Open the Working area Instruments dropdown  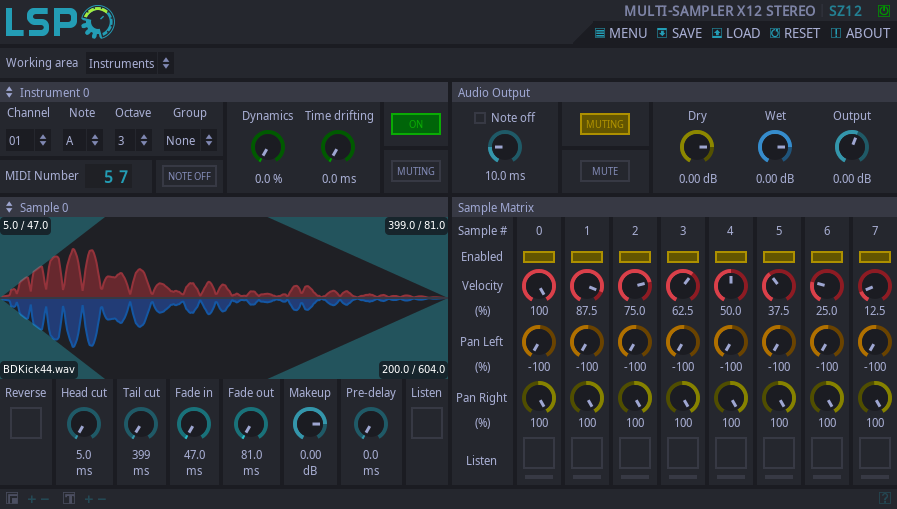pyautogui.click(x=129, y=63)
